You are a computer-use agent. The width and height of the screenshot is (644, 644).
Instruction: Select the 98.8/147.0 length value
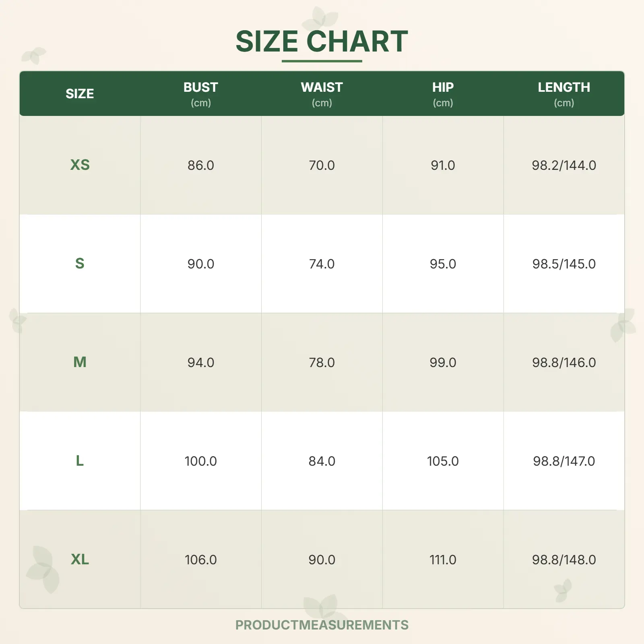click(563, 461)
